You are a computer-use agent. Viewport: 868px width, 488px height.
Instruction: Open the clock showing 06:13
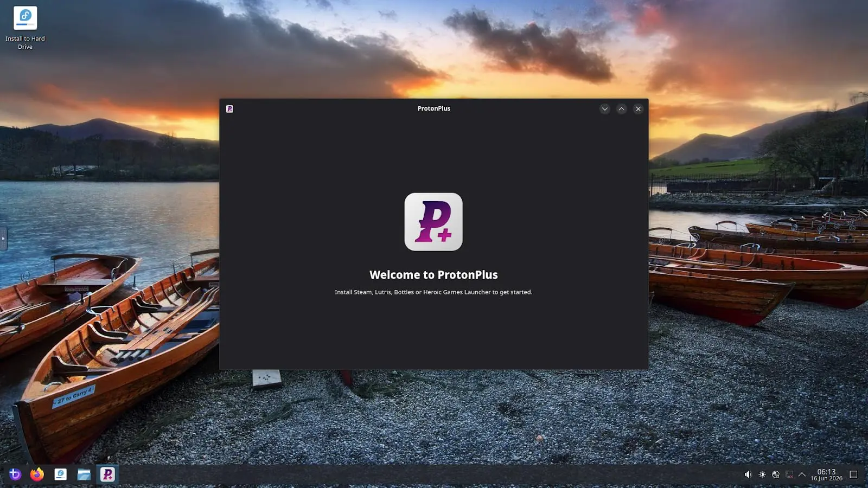826,474
